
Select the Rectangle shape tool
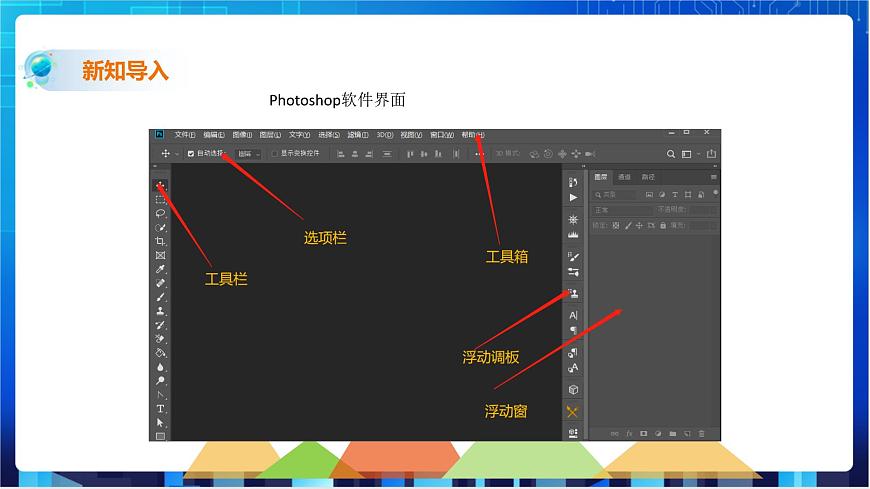(x=160, y=436)
